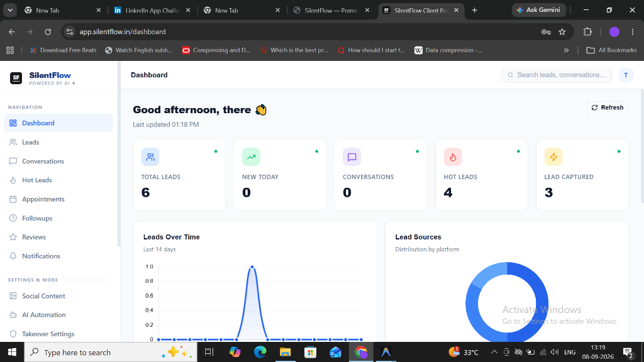Click the Total Leads value 6
This screenshot has height=362, width=644.
click(x=145, y=192)
